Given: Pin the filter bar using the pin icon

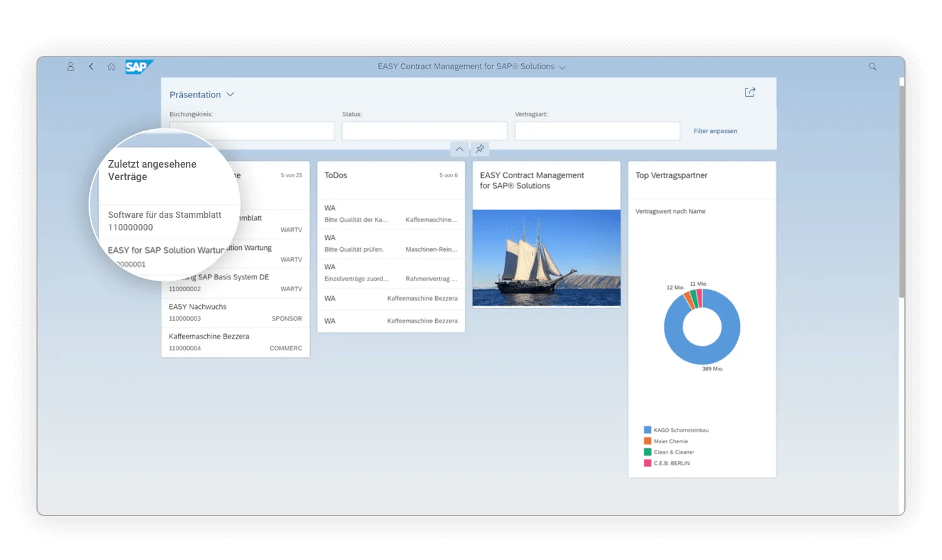Looking at the screenshot, I should tap(480, 149).
